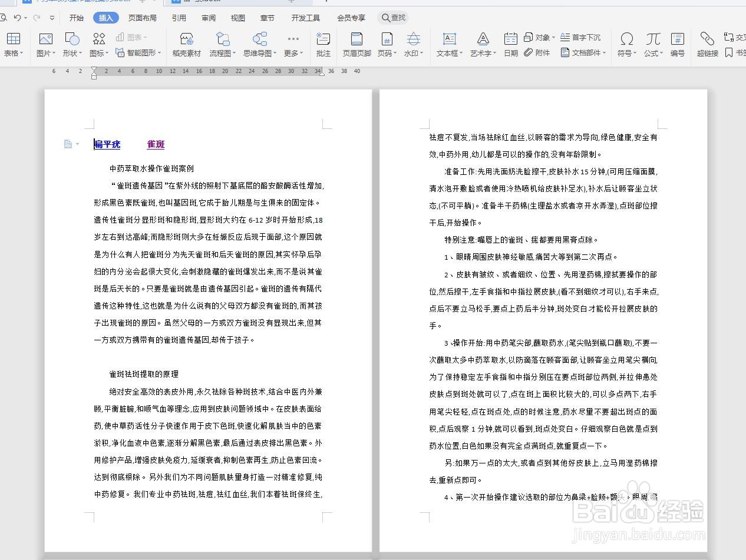Expand the undo history dropdown arrow
Screen dimensions: 746x560
tap(26, 18)
